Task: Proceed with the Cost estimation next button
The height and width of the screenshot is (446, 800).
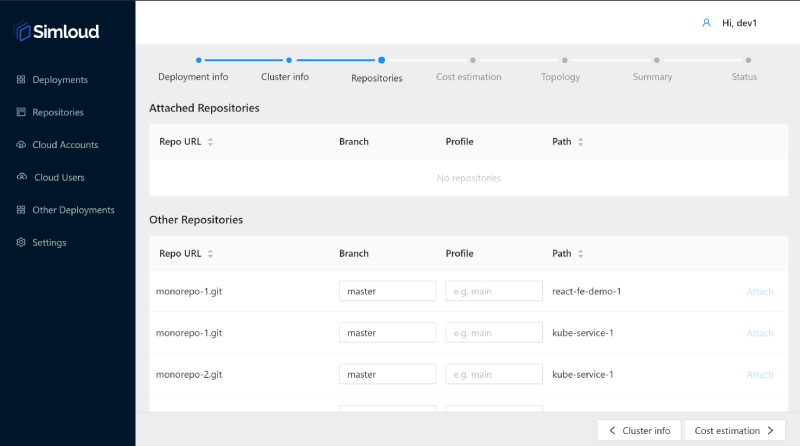Action: click(x=734, y=431)
